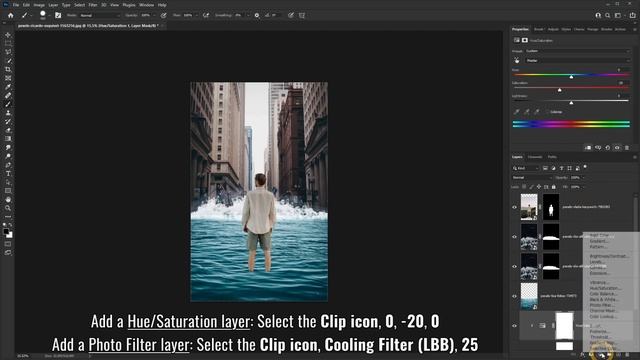Click the Hue slider handle
The height and width of the screenshot is (360, 640).
571,77
